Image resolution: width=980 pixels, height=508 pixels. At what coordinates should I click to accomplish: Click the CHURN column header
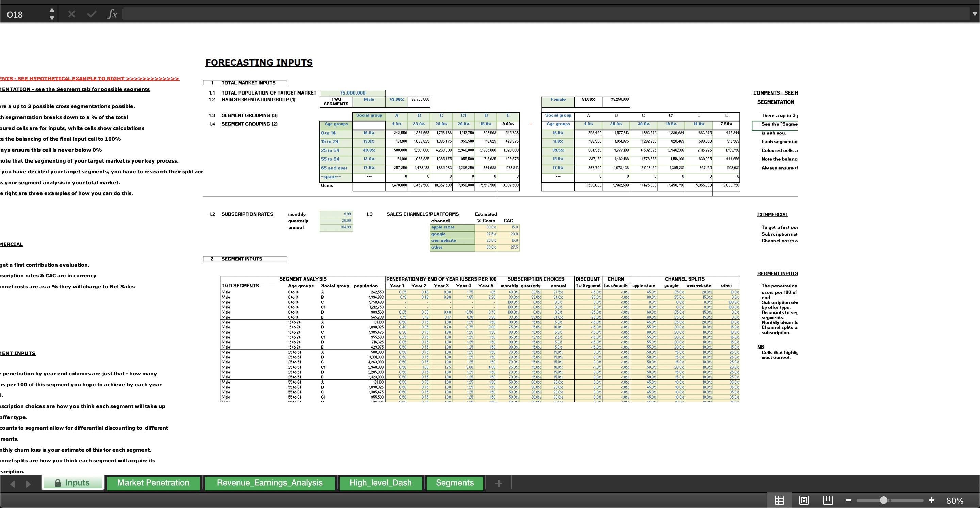click(616, 279)
